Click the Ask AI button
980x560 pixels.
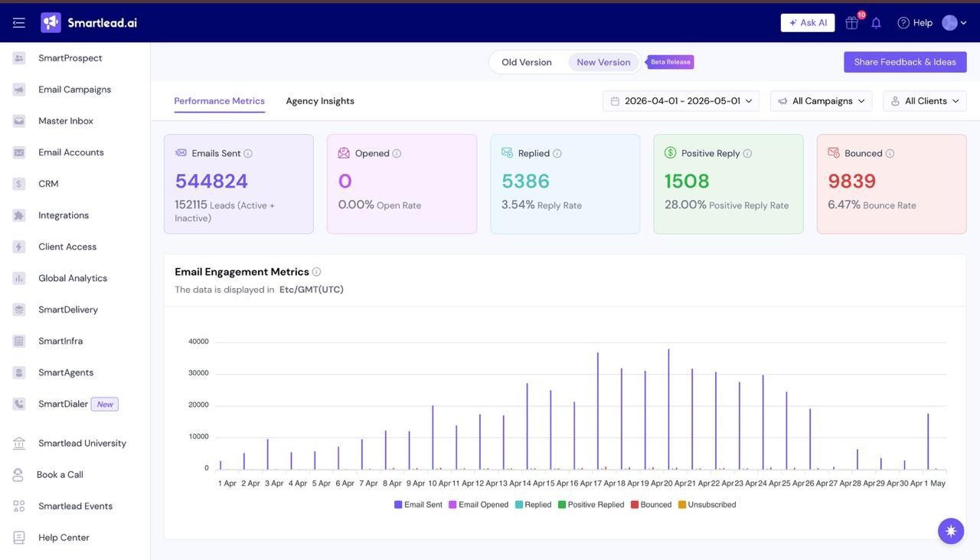coord(808,23)
